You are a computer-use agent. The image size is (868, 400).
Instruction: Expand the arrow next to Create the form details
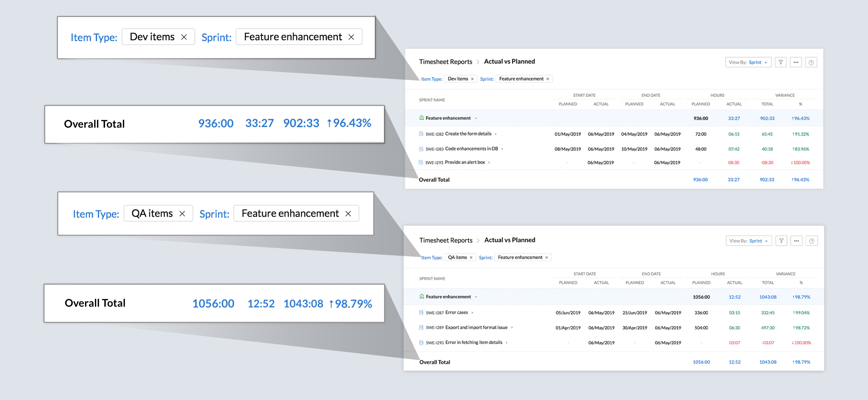(496, 134)
